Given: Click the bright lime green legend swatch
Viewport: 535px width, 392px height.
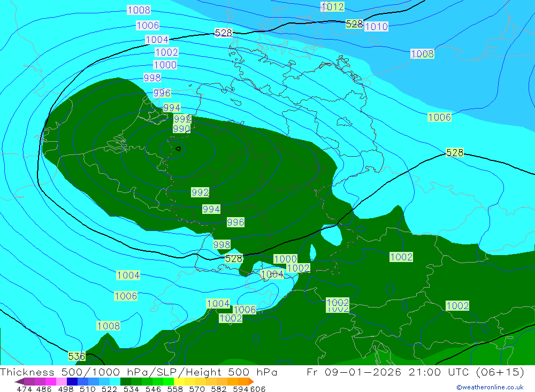Looking at the screenshot, I should pos(169,381).
